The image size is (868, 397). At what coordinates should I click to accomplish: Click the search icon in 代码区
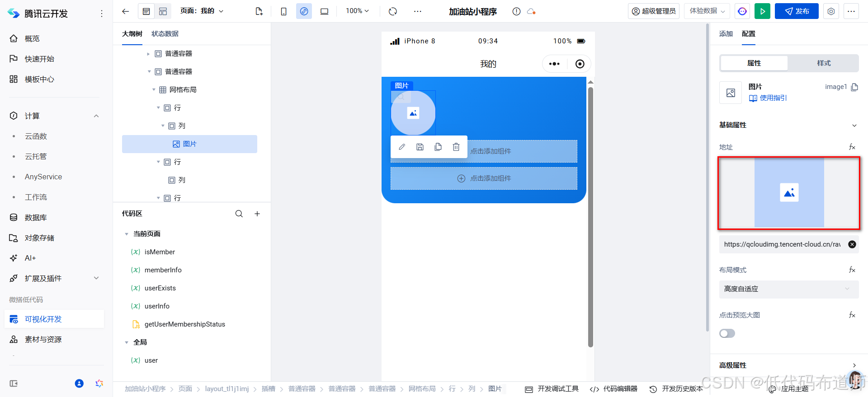(x=239, y=214)
